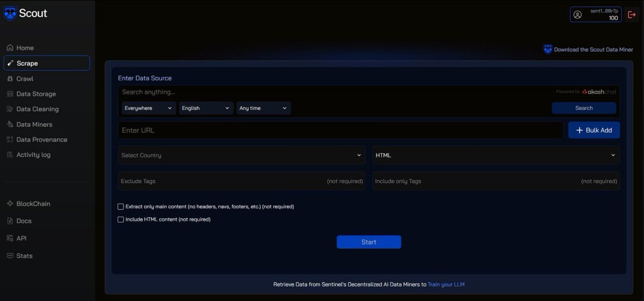
Task: Click the Scrape tool icon in sidebar
Action: 10,63
